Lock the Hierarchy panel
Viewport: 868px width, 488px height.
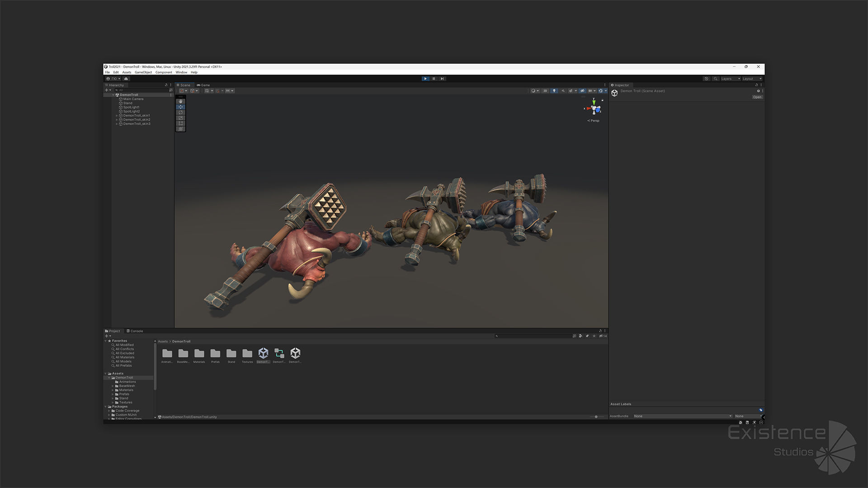tap(166, 85)
